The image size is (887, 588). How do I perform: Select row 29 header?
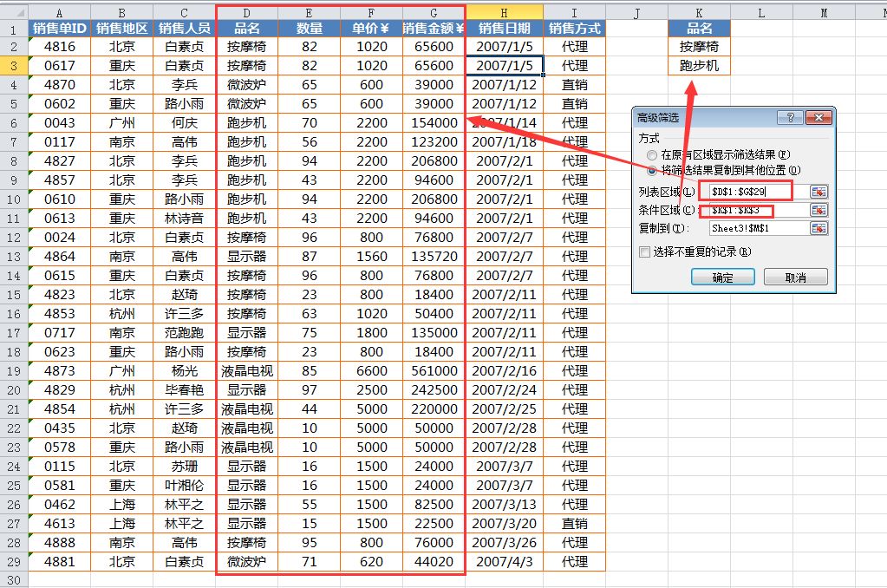coord(14,562)
